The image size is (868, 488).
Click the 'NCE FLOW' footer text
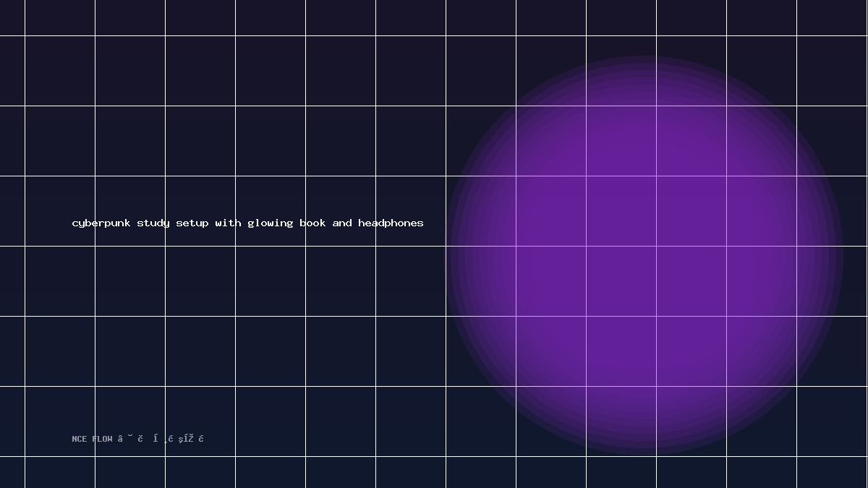[138, 439]
